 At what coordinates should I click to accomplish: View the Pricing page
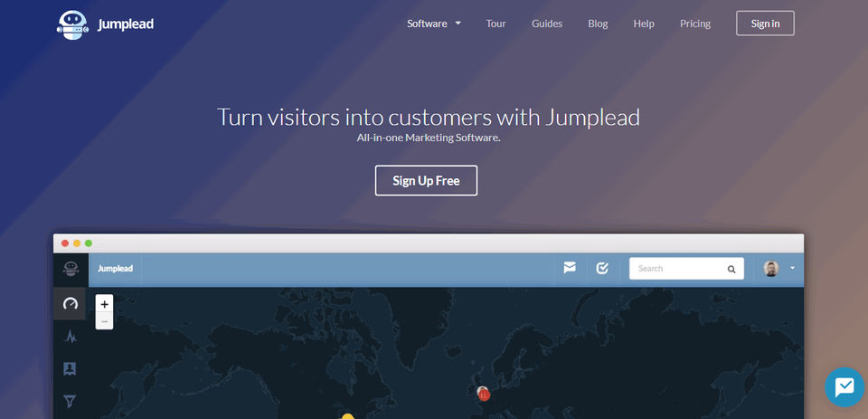pos(694,24)
